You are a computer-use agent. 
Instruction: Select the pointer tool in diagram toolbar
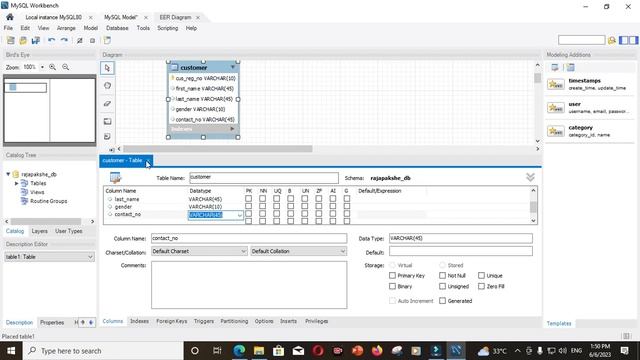click(x=107, y=68)
